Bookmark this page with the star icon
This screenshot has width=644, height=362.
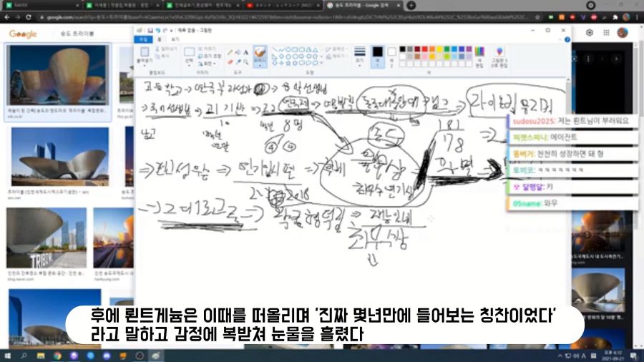[537, 17]
